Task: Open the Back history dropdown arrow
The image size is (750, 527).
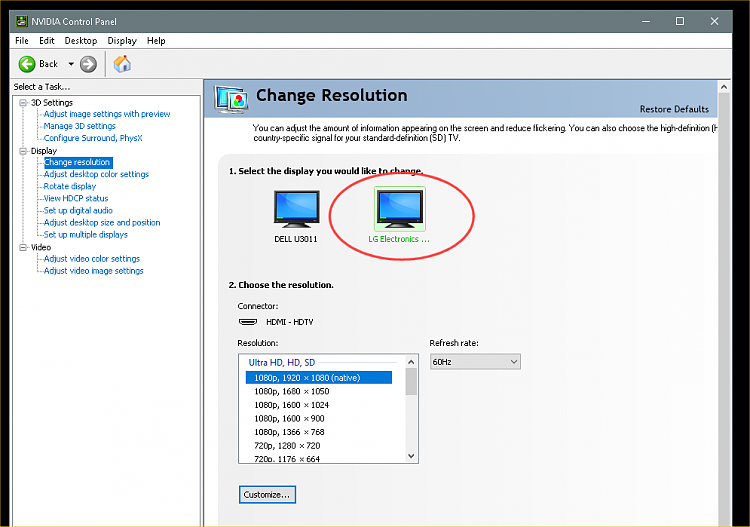Action: [x=71, y=64]
